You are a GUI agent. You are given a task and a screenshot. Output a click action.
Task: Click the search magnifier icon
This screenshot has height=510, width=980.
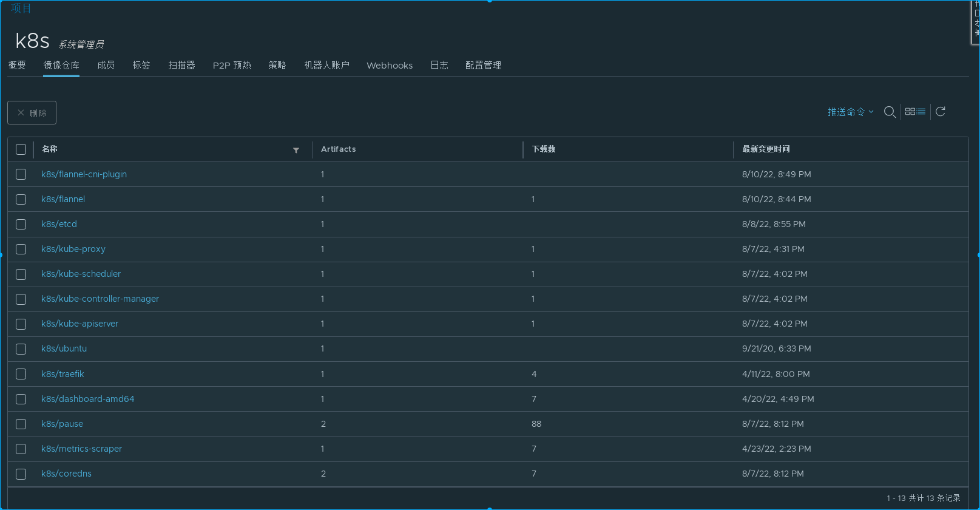tap(890, 112)
